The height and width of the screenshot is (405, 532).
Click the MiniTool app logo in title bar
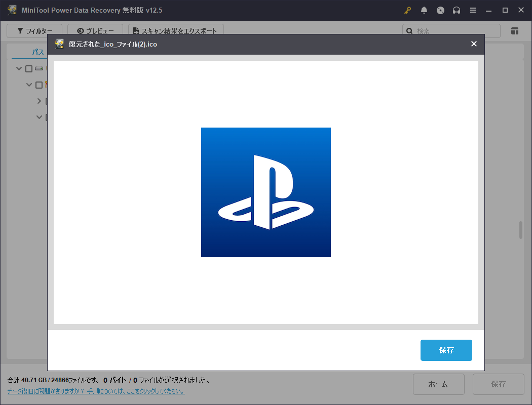point(12,10)
